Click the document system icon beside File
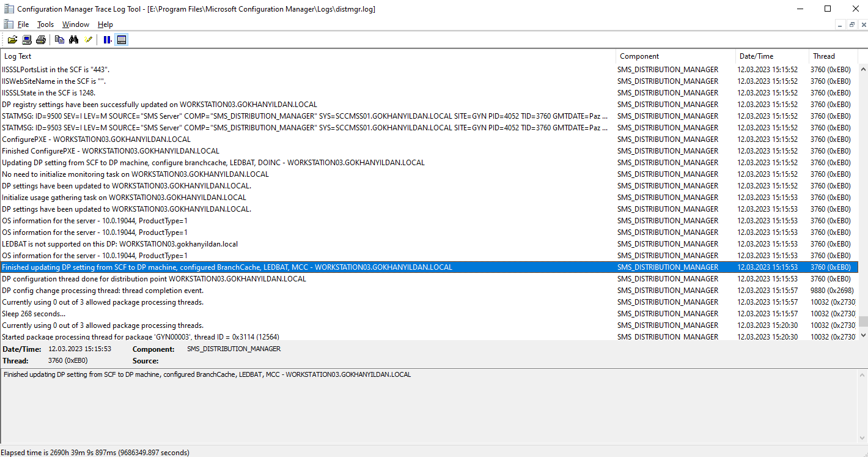This screenshot has width=868, height=457. point(8,24)
